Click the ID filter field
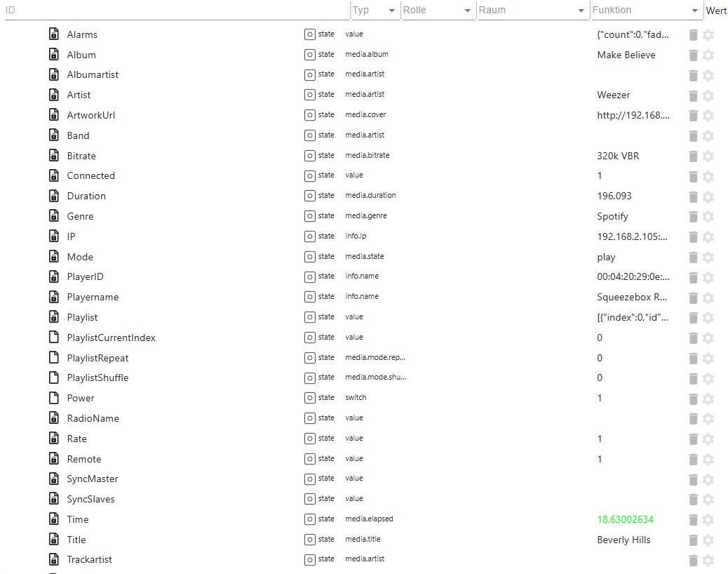 click(x=177, y=11)
